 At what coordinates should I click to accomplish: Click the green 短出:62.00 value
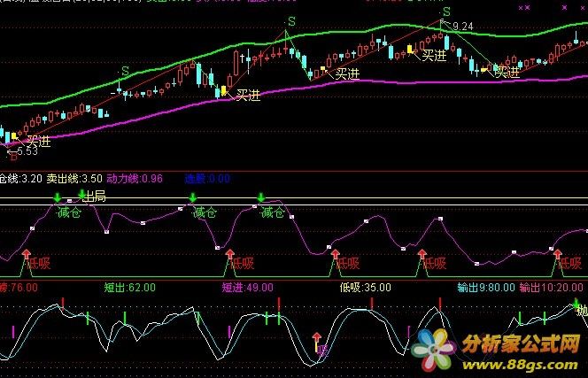(130, 288)
